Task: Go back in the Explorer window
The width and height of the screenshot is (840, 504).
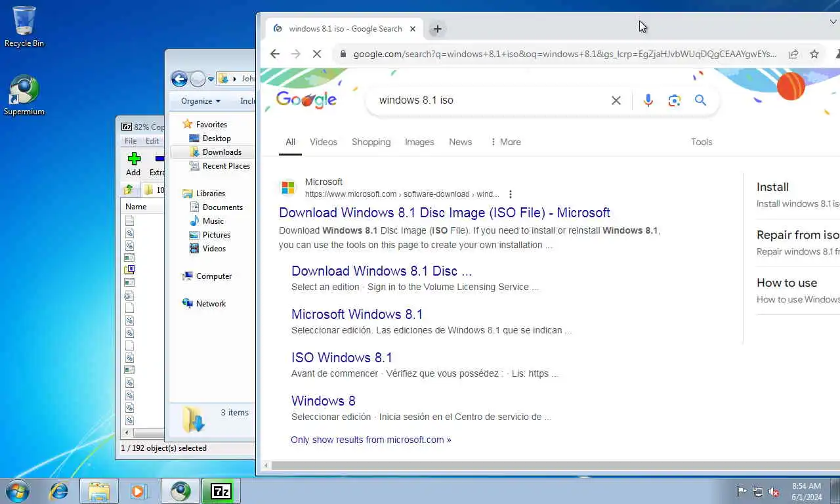Action: coord(179,79)
